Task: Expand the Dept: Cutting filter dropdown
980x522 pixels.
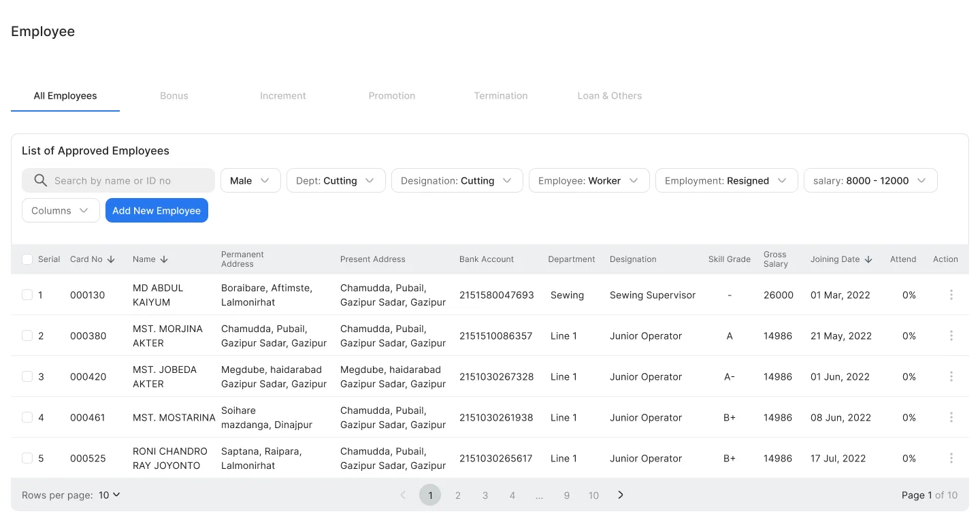Action: 336,180
